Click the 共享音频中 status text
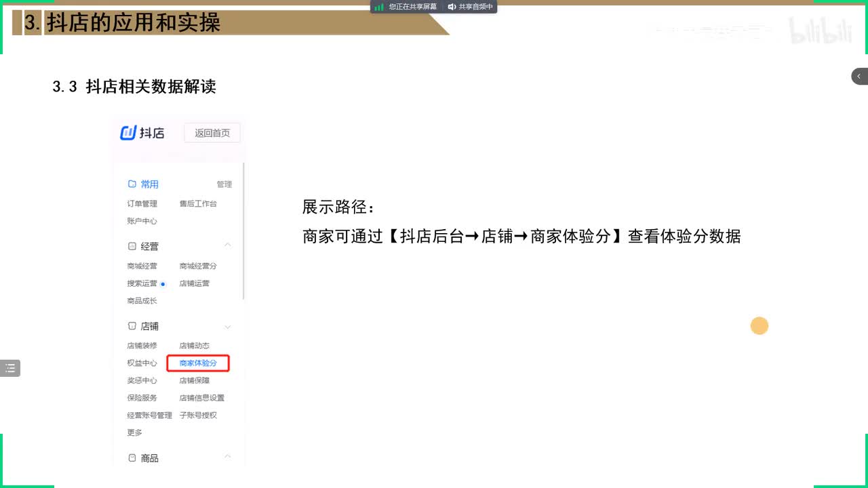 476,7
